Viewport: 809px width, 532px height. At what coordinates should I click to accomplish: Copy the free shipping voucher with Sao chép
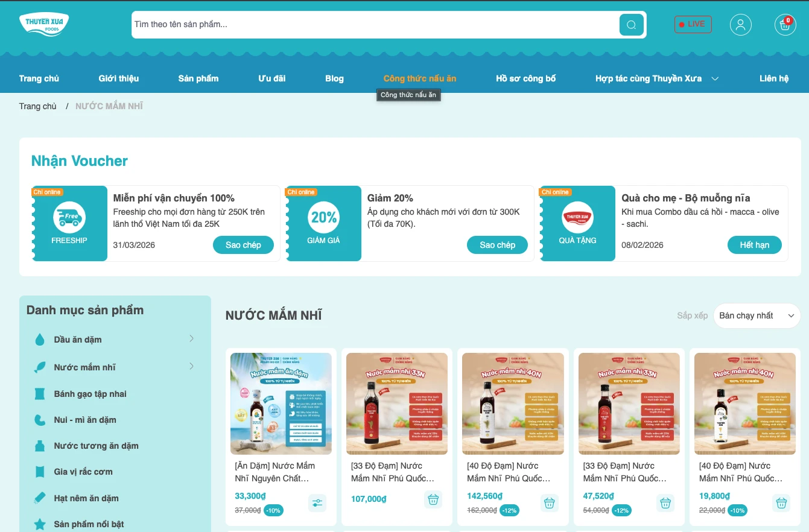(x=243, y=245)
